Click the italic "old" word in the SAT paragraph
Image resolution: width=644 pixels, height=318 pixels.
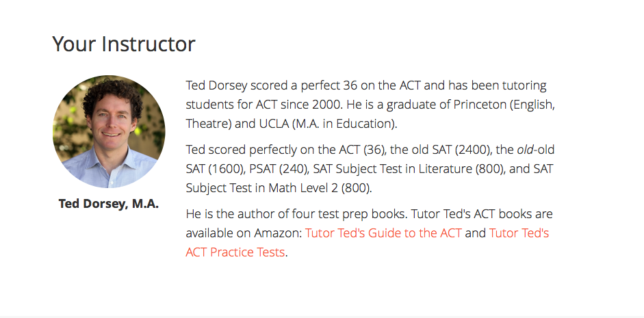pyautogui.click(x=526, y=150)
